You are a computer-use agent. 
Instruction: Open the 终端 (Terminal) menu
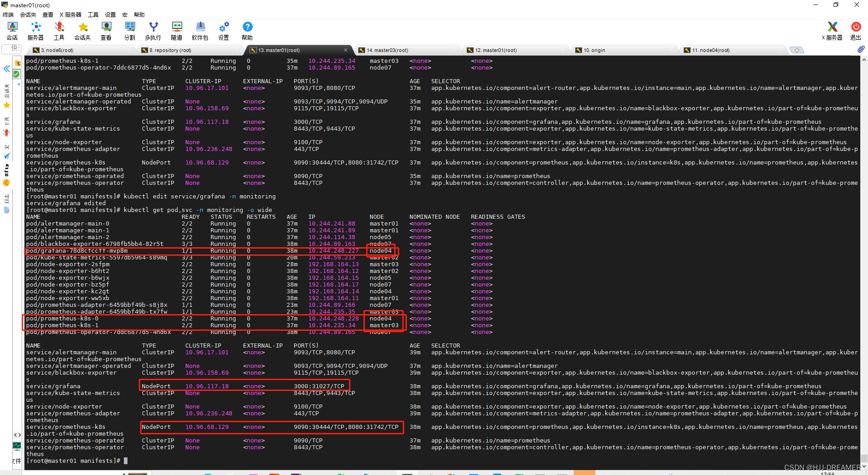tap(8, 14)
